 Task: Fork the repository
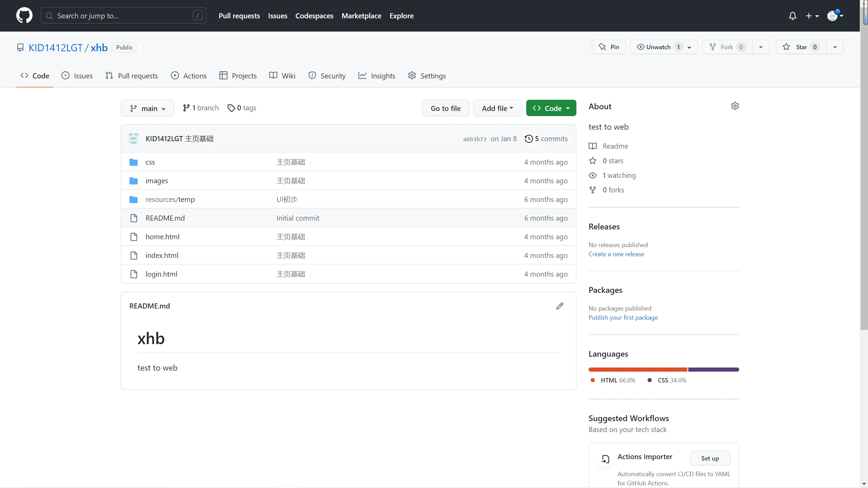tap(727, 47)
